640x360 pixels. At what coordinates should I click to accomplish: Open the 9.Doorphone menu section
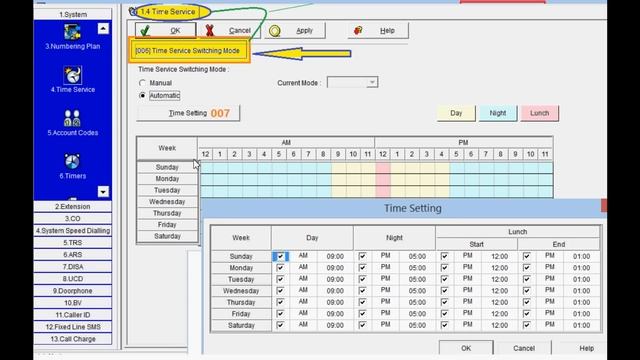(73, 291)
